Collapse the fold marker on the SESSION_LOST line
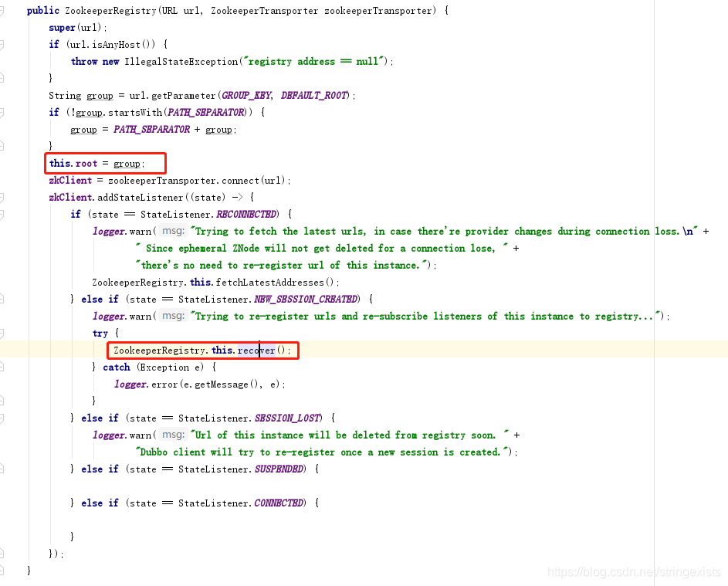 pos(2,418)
